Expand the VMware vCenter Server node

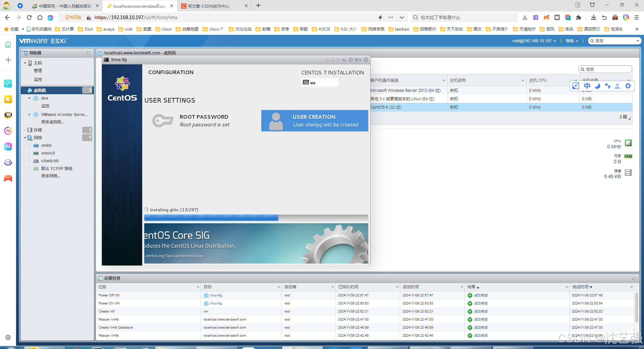29,115
